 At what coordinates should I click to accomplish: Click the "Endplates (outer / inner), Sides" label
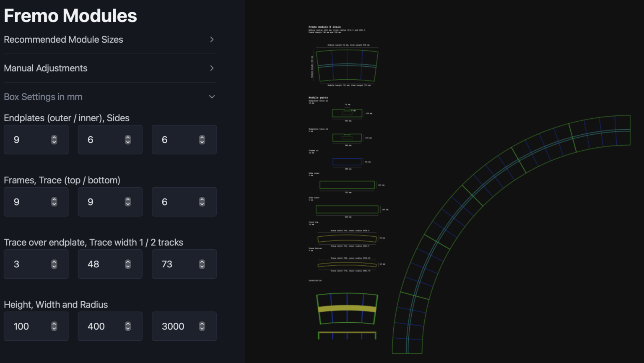click(x=67, y=118)
